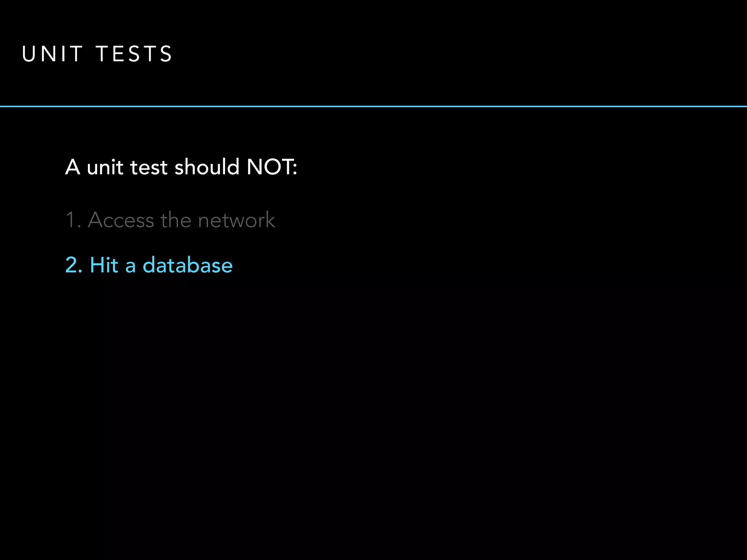Screen dimensions: 747x560
Task: Click the word 'should' in the heading
Action: [x=207, y=167]
